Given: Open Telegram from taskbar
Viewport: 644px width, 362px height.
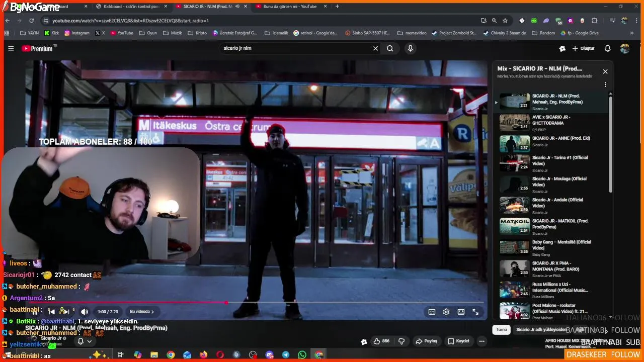Looking at the screenshot, I should click(286, 355).
